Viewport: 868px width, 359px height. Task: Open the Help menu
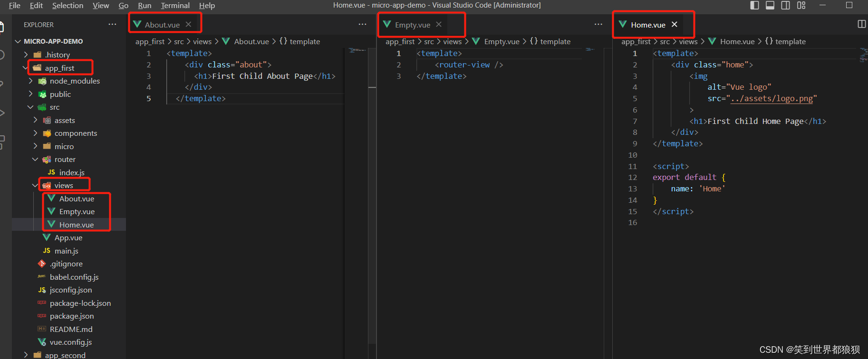[207, 5]
